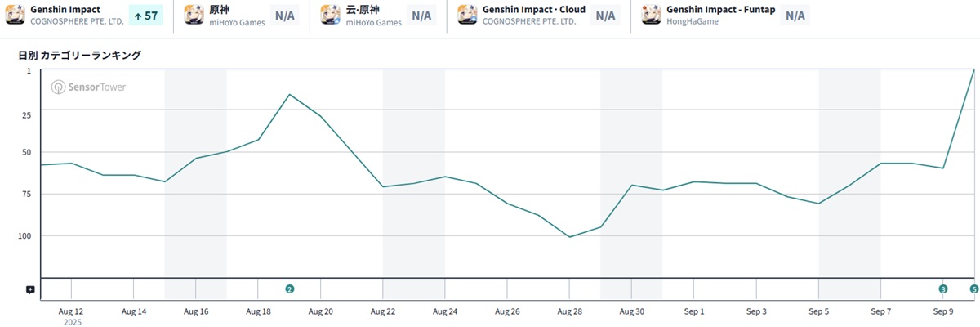Click the N/A badge for Genshin Impact - Funtap
This screenshot has height=327, width=980.
pyautogui.click(x=795, y=16)
